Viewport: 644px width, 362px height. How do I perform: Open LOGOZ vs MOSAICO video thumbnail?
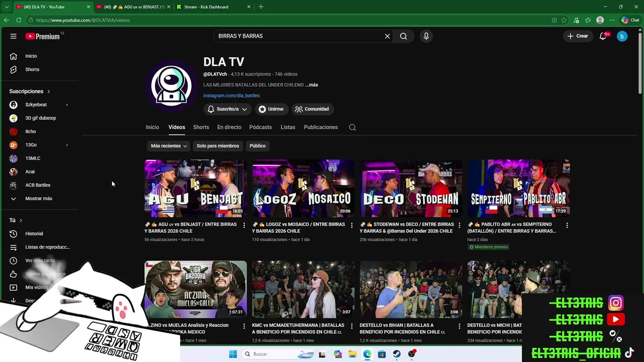pos(303,189)
